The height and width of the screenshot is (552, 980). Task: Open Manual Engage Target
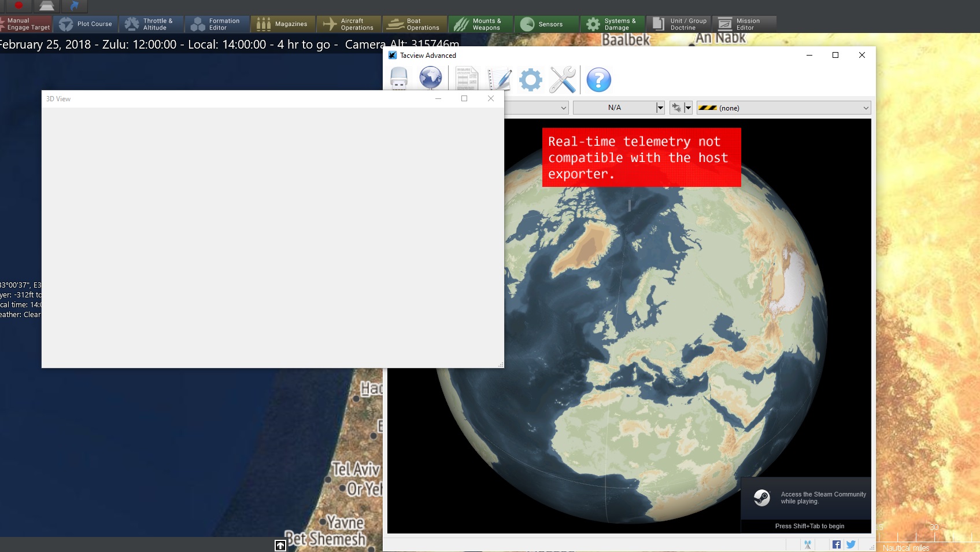click(x=26, y=24)
